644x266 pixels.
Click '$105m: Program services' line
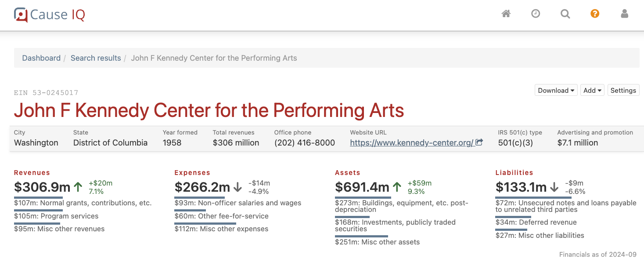[56, 216]
